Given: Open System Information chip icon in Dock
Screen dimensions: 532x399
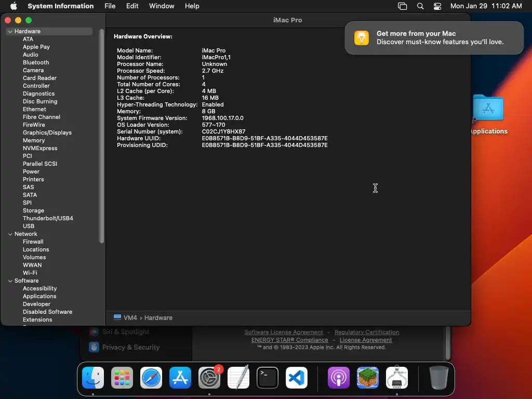Looking at the screenshot, I should coord(397,378).
